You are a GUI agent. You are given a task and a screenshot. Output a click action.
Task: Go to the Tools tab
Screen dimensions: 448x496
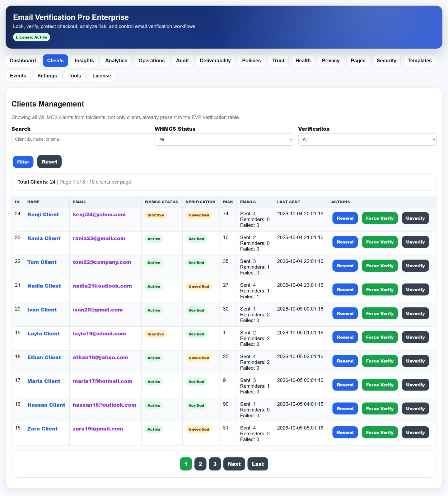[75, 76]
